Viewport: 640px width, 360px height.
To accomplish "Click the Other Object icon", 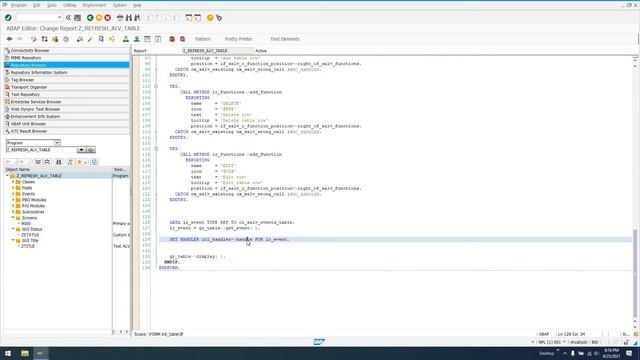I will pos(55,39).
